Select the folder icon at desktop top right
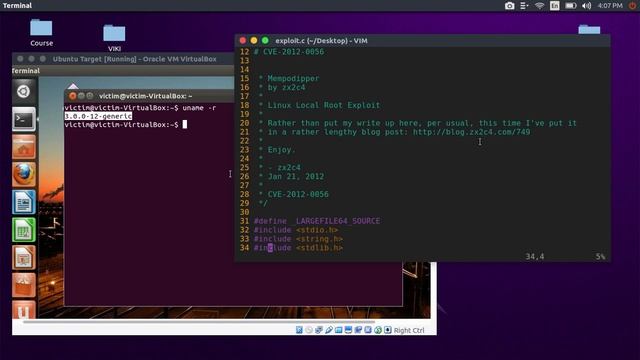The width and height of the screenshot is (640, 360). pyautogui.click(x=589, y=30)
